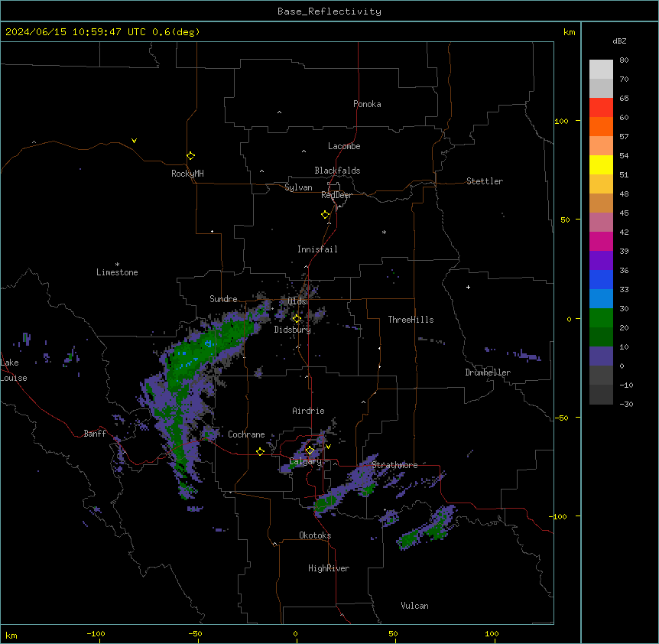
Task: Click the white caret marker east of Airdrie
Action: pos(364,402)
